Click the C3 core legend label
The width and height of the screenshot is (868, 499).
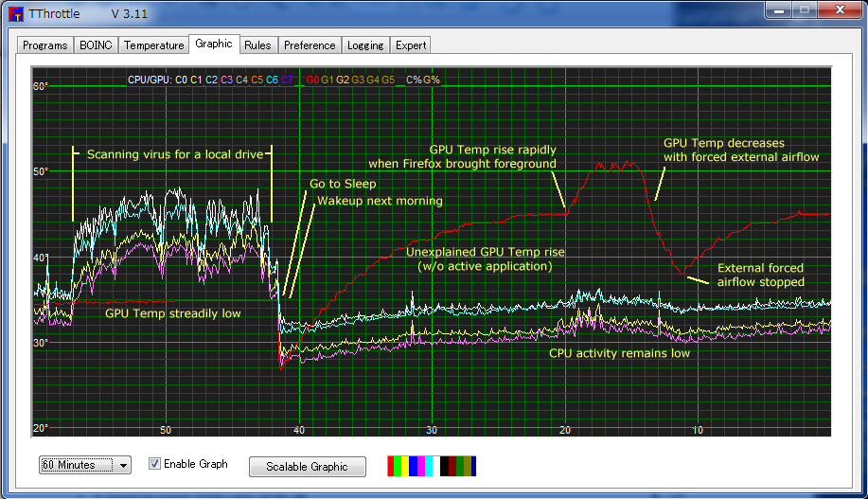click(226, 80)
